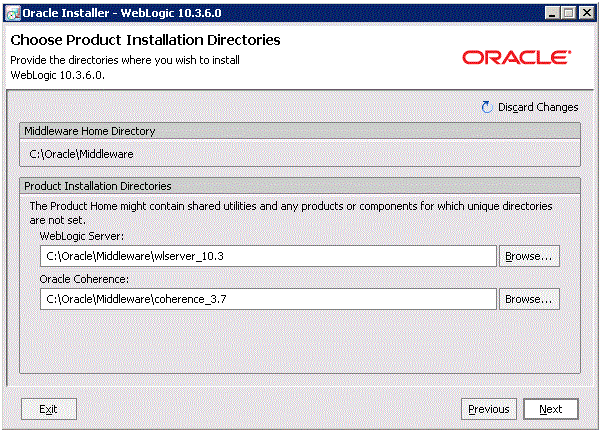This screenshot has width=601, height=432.
Task: Click the Next button
Action: [551, 409]
